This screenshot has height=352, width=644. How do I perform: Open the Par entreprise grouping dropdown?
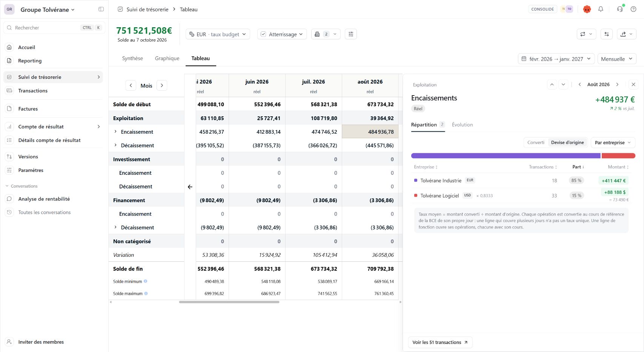613,142
